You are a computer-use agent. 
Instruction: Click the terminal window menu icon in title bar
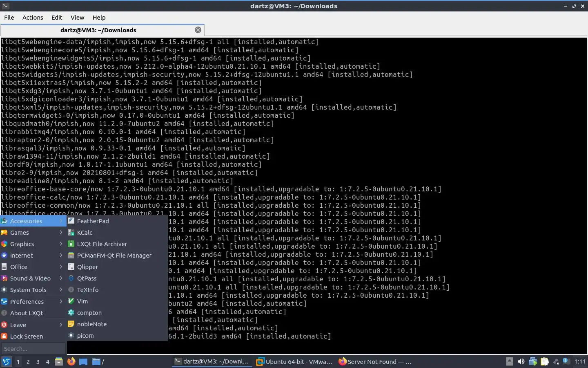click(5, 6)
